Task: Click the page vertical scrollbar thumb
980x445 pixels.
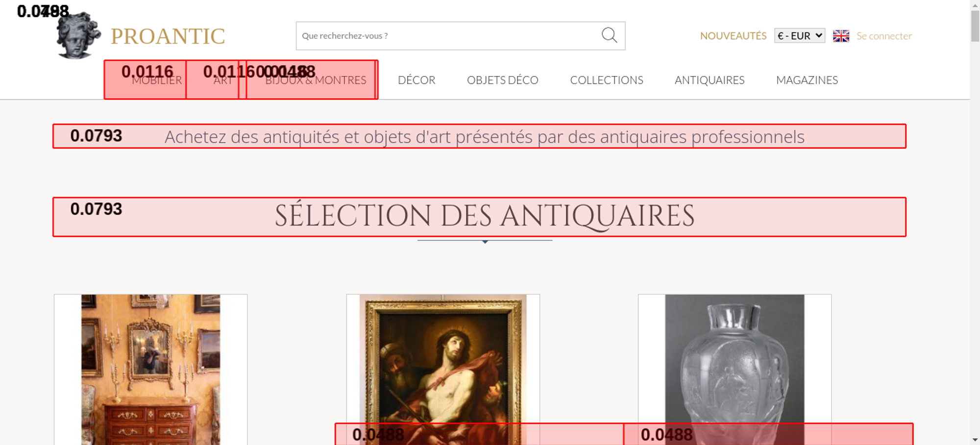Action: (x=975, y=26)
